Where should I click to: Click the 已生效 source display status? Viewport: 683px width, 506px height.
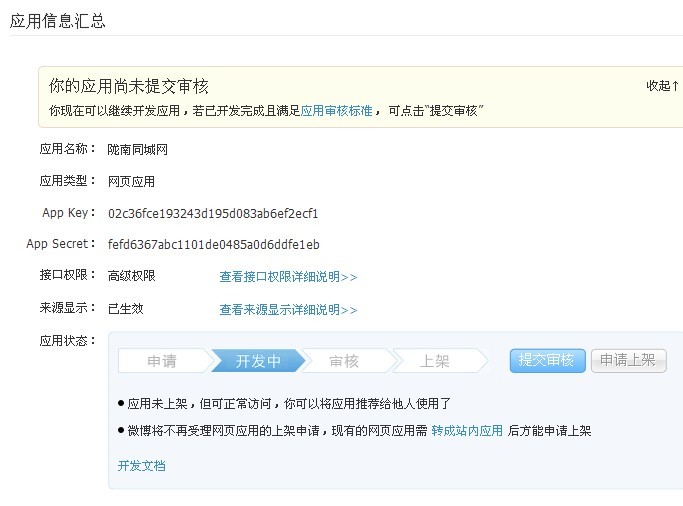click(125, 309)
